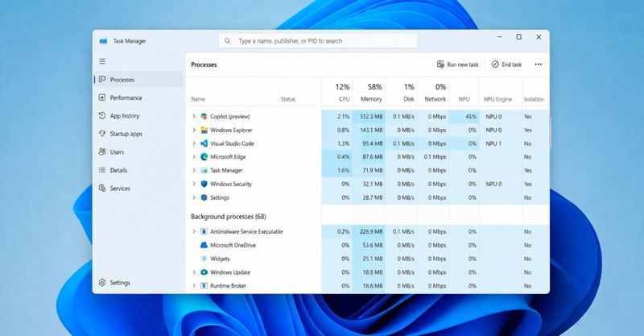Click the Task Manager process icon in list
Image resolution: width=644 pixels, height=336 pixels.
(204, 170)
